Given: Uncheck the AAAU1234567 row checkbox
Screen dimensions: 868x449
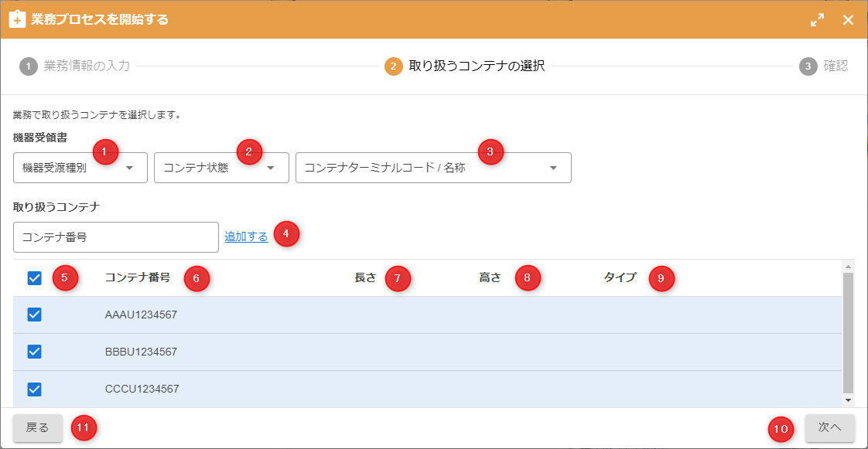Looking at the screenshot, I should pos(35,315).
